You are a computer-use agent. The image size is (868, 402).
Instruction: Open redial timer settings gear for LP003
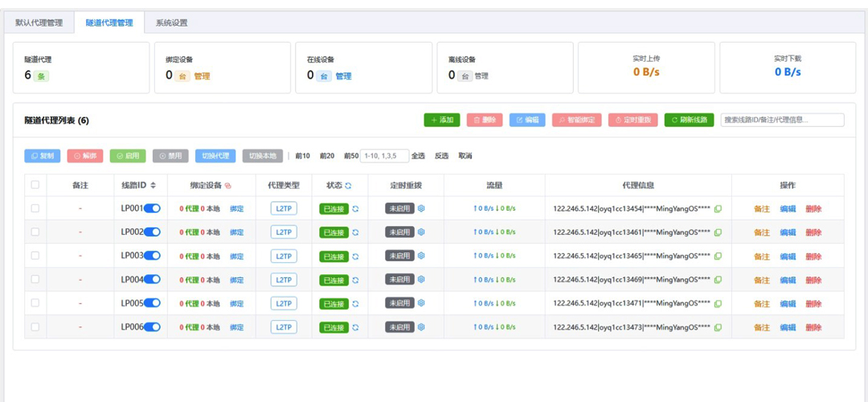point(420,255)
